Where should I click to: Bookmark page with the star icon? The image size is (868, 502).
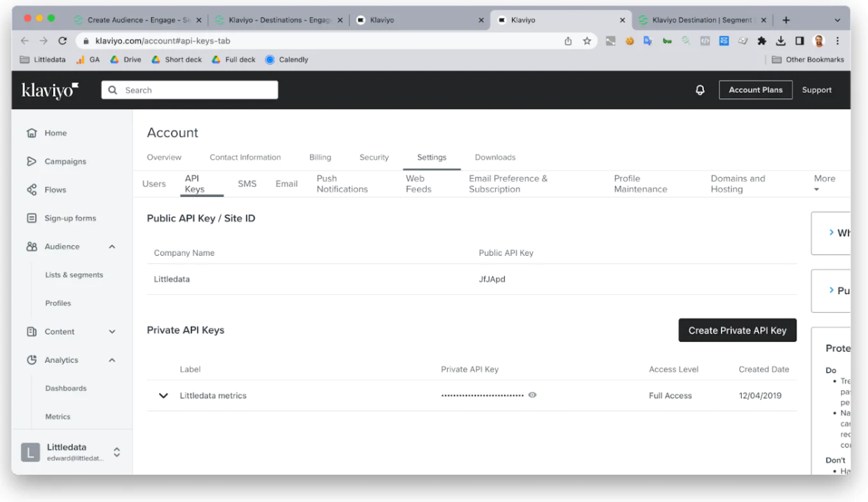[x=587, y=41]
